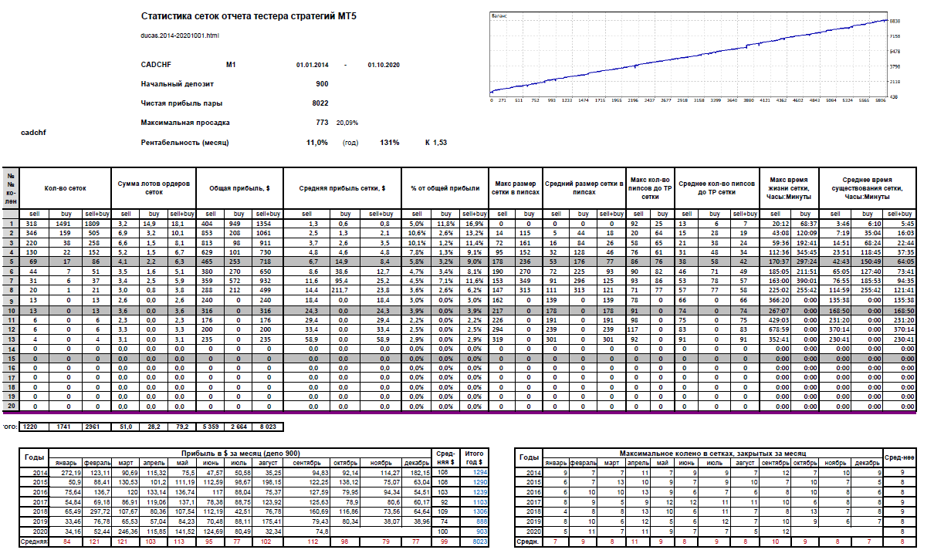Screen dimensions: 934x560
Task: Click the 'Средняя' row label in the profit table
Action: [36, 542]
